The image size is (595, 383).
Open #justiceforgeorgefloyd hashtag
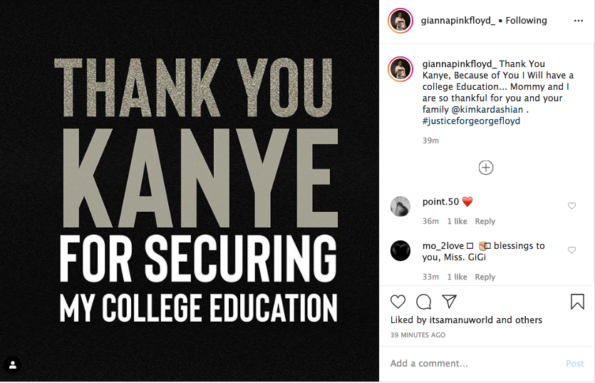click(x=471, y=121)
